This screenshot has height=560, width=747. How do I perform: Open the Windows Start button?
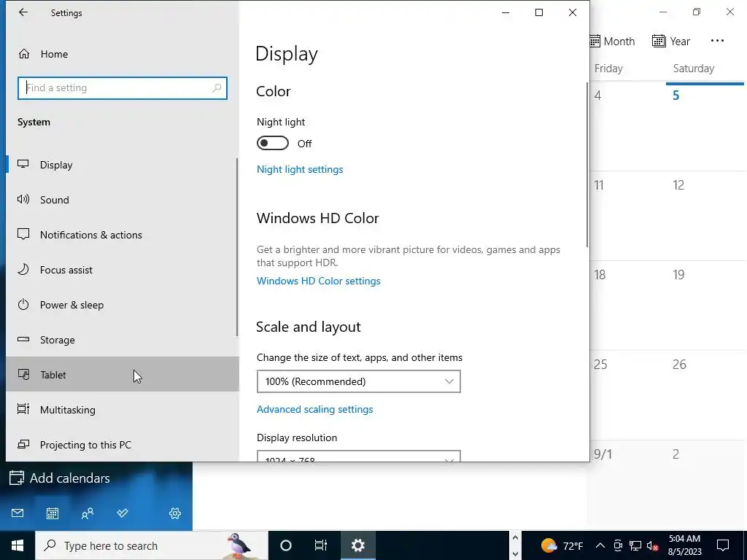[18, 545]
